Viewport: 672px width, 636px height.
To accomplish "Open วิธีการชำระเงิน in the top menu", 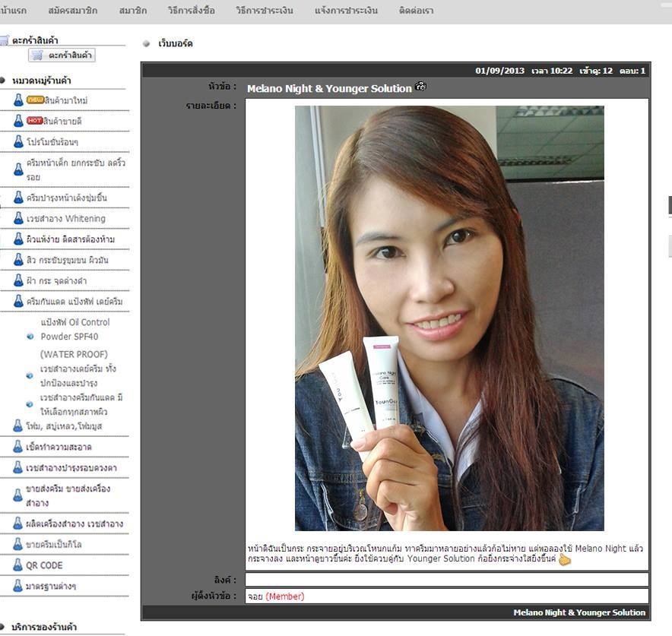I will click(265, 11).
